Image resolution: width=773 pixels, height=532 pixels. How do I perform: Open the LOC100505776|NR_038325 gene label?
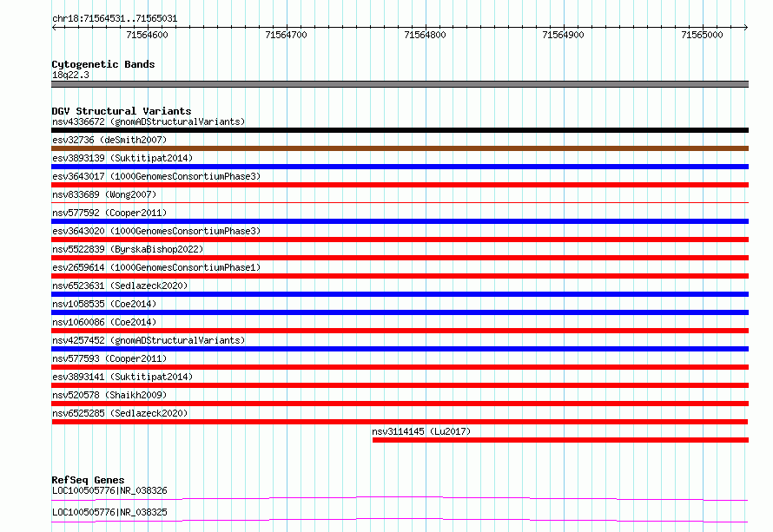(x=109, y=512)
